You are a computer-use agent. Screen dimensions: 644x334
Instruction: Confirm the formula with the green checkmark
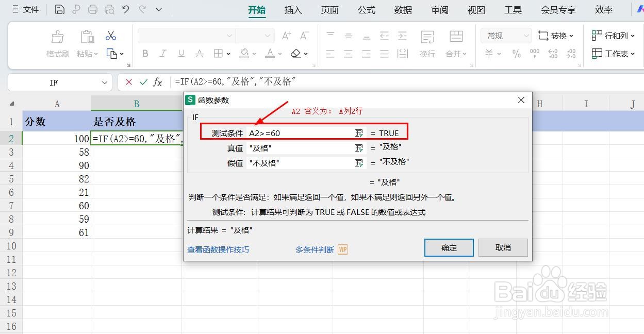[143, 82]
